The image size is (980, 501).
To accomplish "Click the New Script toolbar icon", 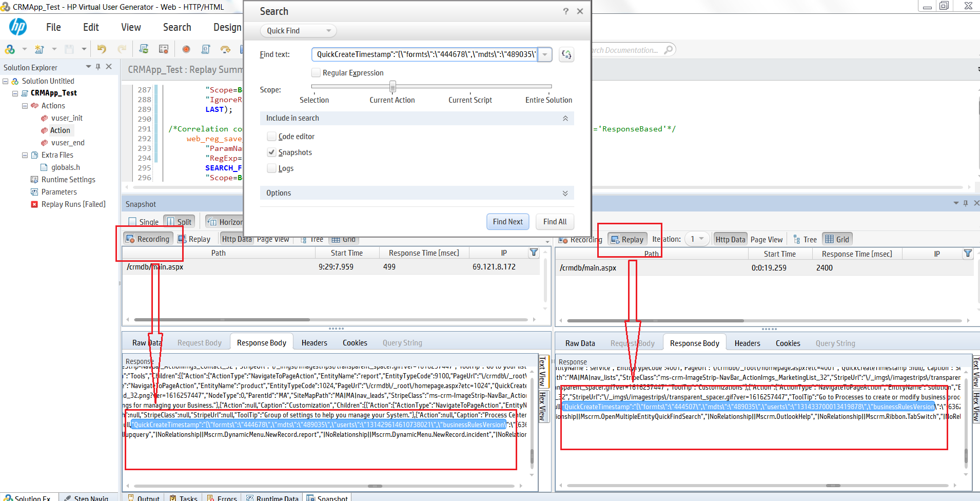I will (40, 49).
